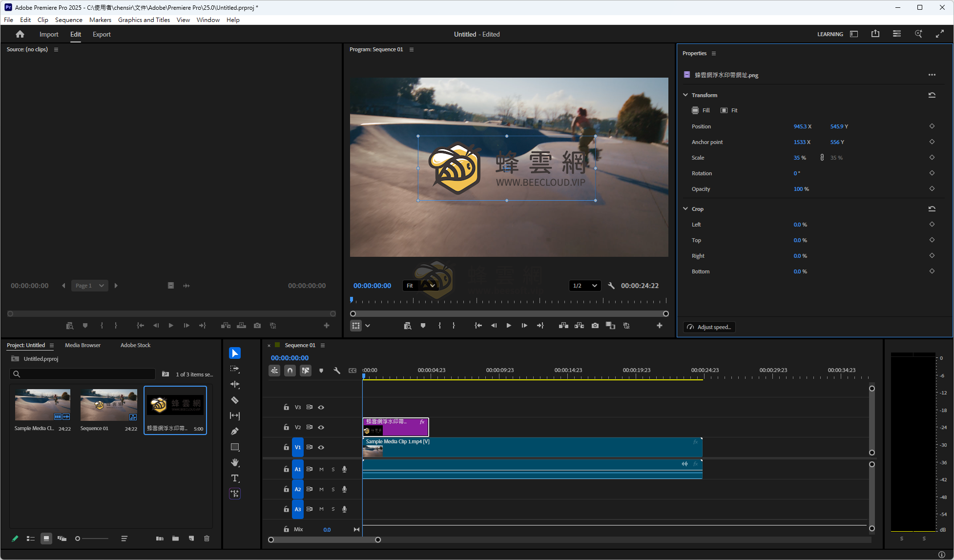Solo audio track A2
Screen dimensions: 954x560
(333, 489)
